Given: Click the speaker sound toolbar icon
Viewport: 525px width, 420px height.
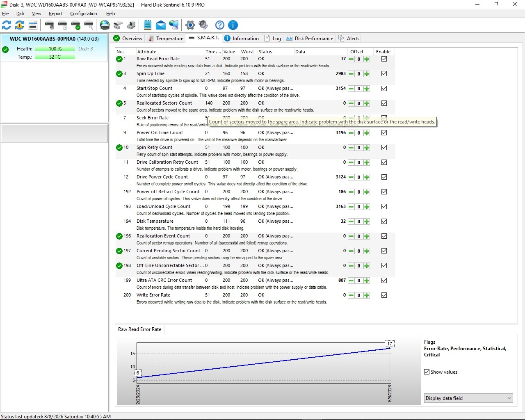Looking at the screenshot, I should tap(203, 25).
